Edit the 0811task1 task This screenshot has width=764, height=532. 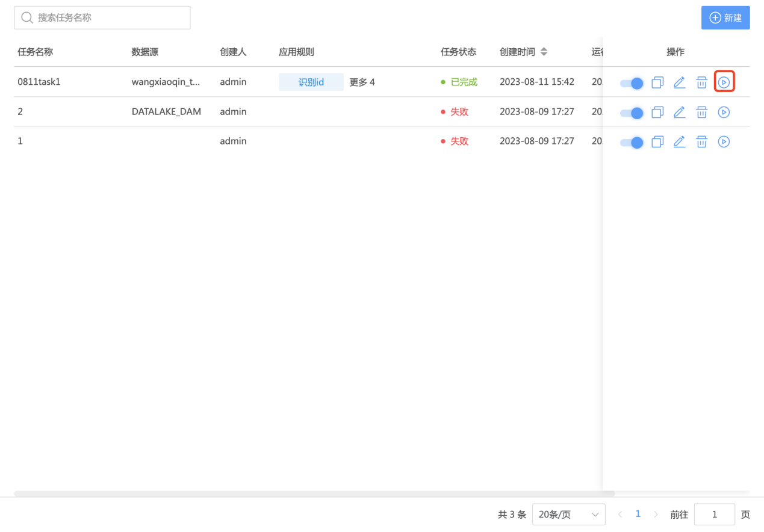(x=679, y=82)
